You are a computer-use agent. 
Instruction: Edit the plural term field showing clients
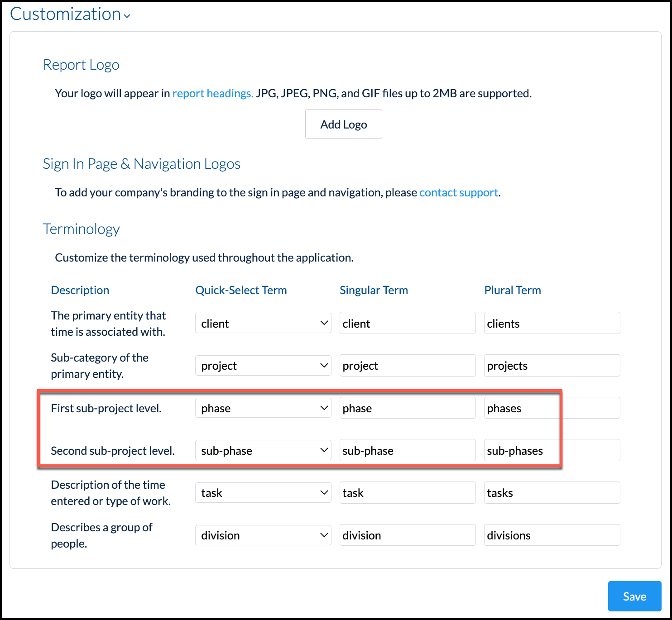tap(551, 323)
